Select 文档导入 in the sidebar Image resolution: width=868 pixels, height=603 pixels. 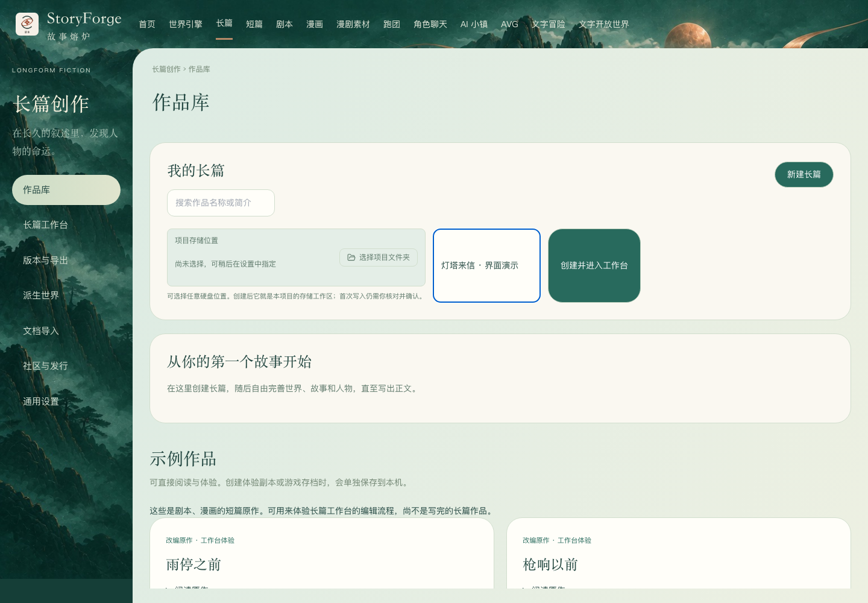pos(66,331)
